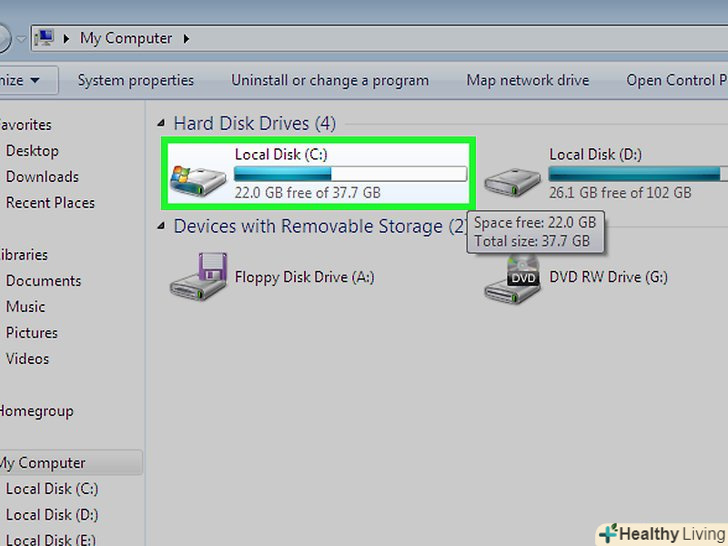Click Map network drive
This screenshot has width=728, height=546.
[x=528, y=80]
